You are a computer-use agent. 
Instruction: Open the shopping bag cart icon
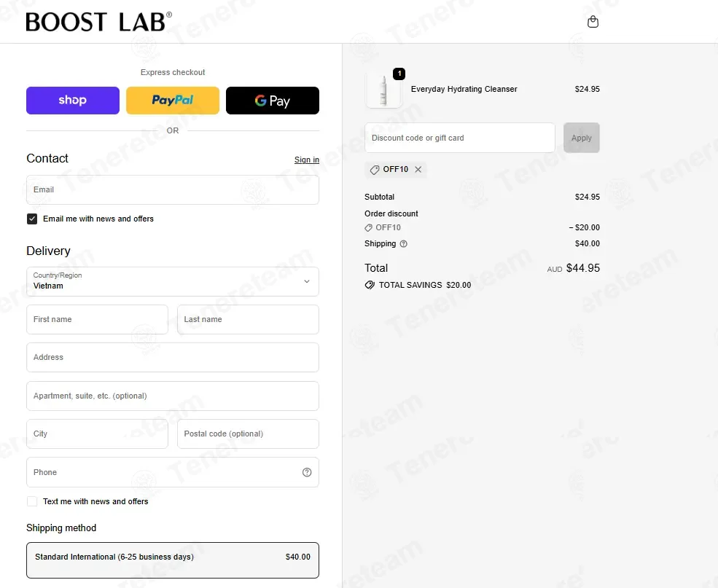pyautogui.click(x=593, y=22)
